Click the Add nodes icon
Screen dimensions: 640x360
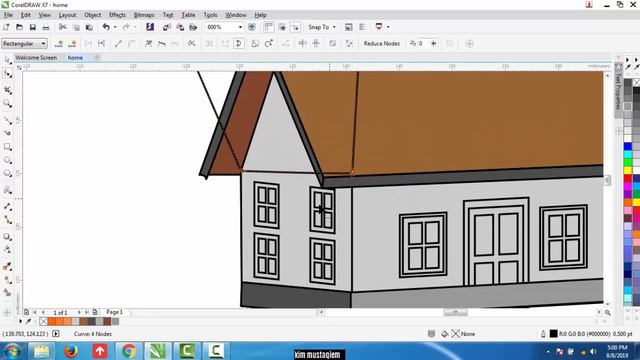point(59,43)
